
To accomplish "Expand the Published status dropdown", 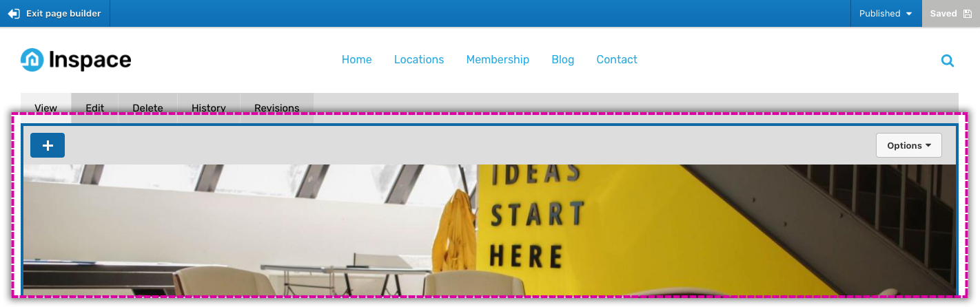I will click(x=886, y=14).
